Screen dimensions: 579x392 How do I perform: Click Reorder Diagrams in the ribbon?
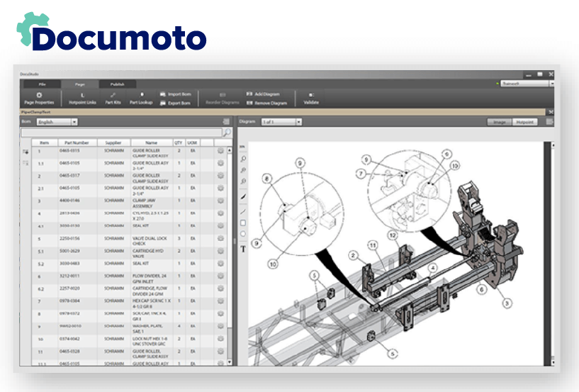tap(223, 99)
